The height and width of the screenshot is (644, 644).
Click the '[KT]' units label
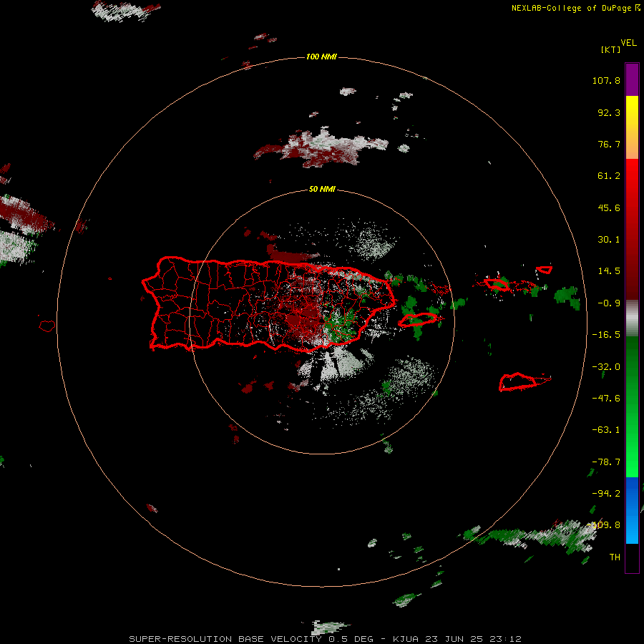click(610, 49)
